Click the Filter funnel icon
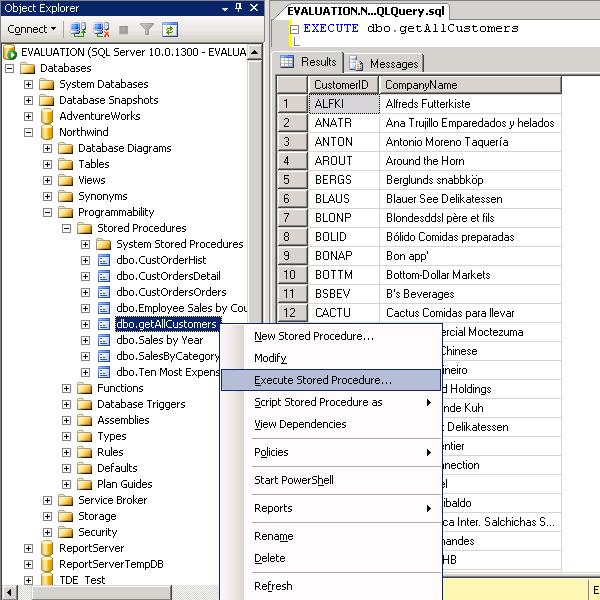 pos(146,29)
